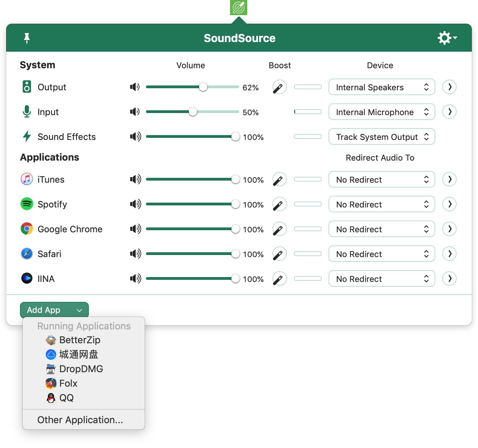Enable Magic Boost for Spotify
Viewport: 478px width, 448px height.
click(279, 204)
